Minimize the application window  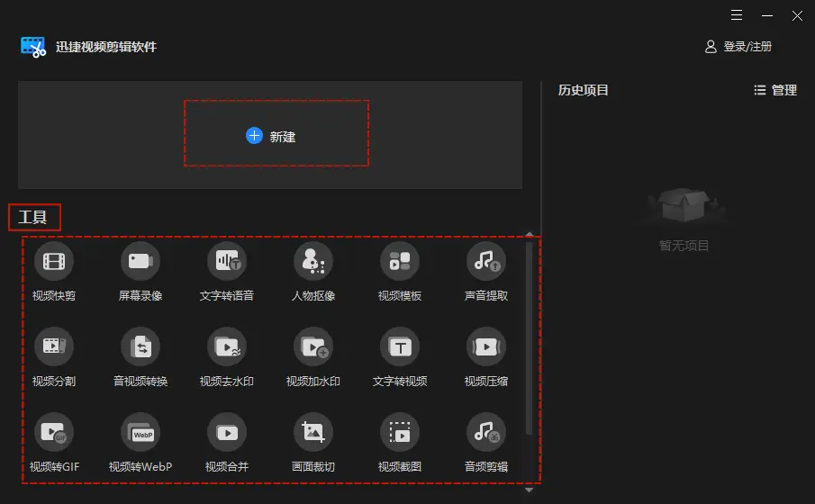point(767,15)
